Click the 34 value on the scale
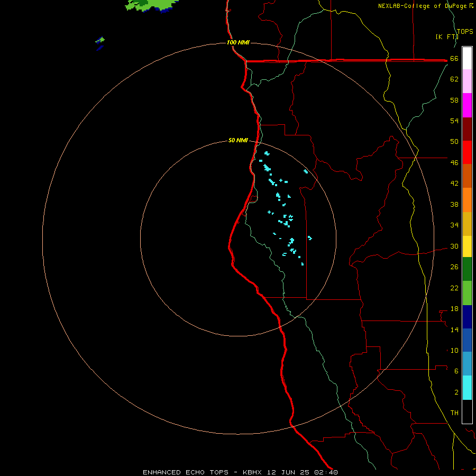Viewport: 476px width, 476px height. pyautogui.click(x=454, y=225)
